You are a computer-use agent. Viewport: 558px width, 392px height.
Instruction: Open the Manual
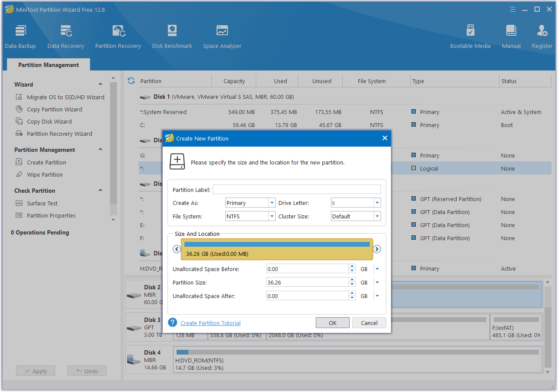click(x=511, y=37)
